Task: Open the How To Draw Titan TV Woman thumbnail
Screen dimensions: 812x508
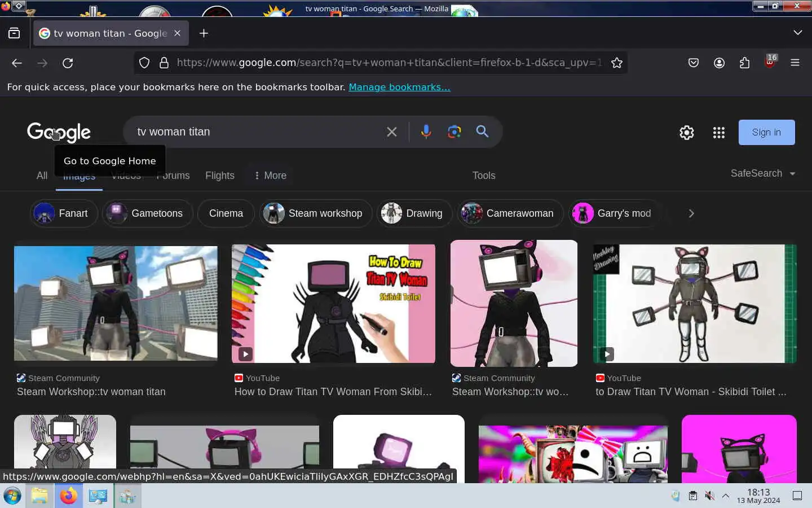Action: pyautogui.click(x=333, y=304)
